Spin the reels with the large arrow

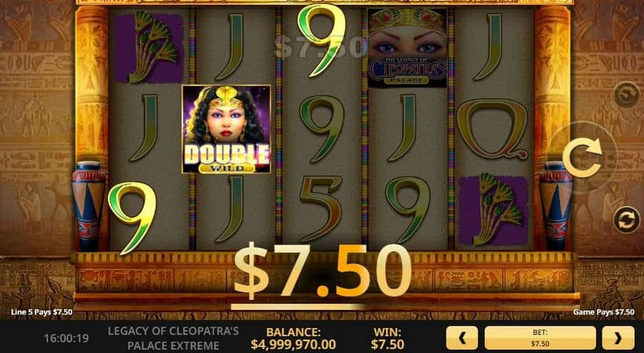[x=582, y=158]
